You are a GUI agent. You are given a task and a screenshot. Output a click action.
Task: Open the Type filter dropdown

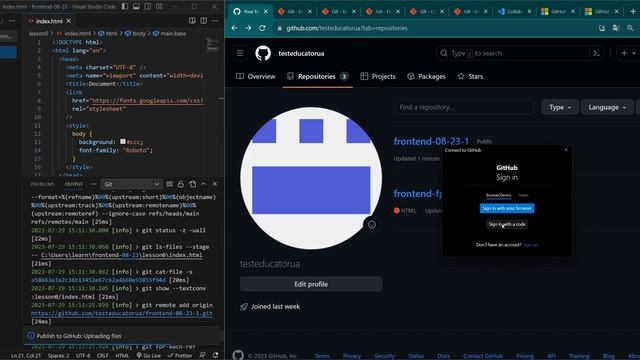[x=560, y=107]
